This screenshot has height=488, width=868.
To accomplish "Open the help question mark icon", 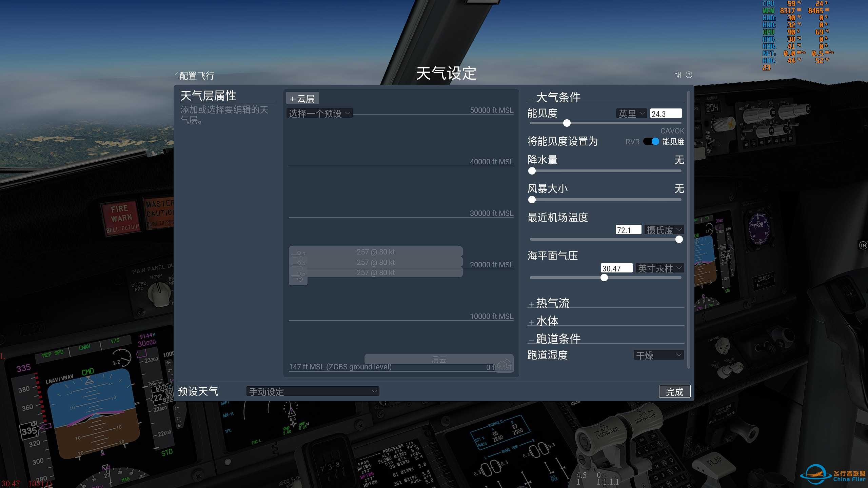I will 689,75.
